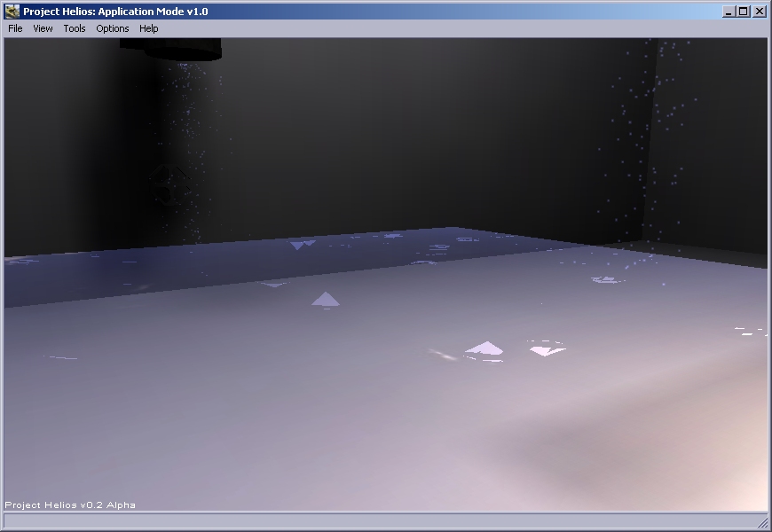Open the View menu
Screen dimensions: 772x532
click(x=43, y=28)
